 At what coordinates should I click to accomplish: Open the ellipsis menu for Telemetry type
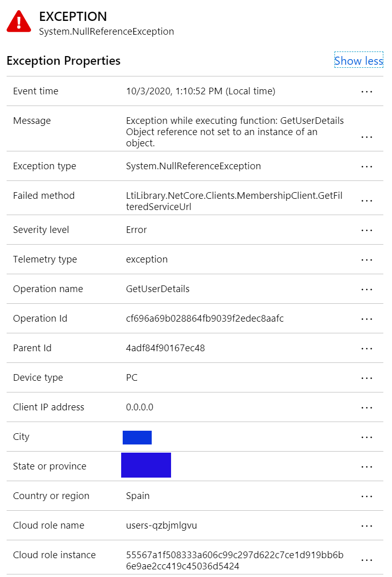point(367,259)
